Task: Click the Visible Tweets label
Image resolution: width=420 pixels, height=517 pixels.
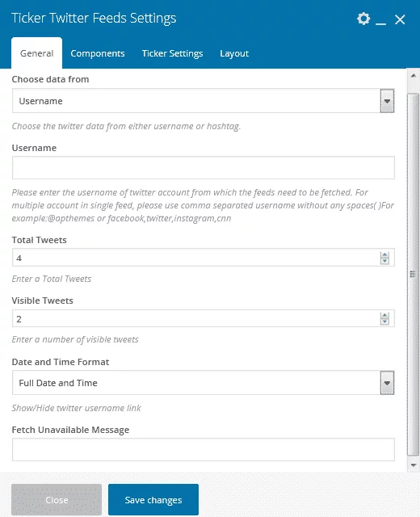Action: click(x=43, y=301)
